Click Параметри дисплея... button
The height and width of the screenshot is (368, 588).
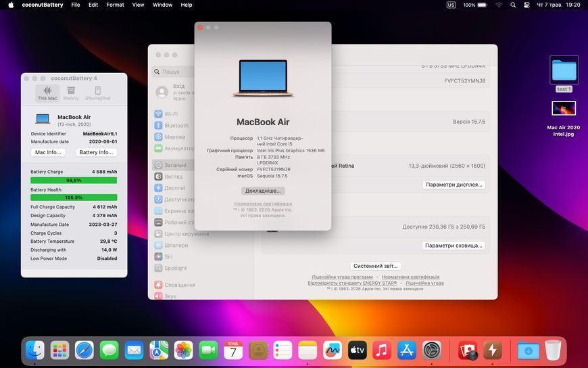[454, 185]
